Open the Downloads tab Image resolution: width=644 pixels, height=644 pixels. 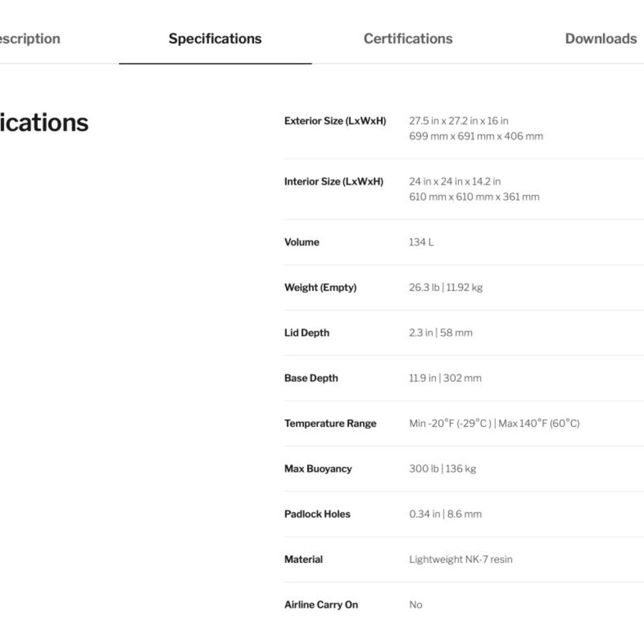[x=601, y=39]
